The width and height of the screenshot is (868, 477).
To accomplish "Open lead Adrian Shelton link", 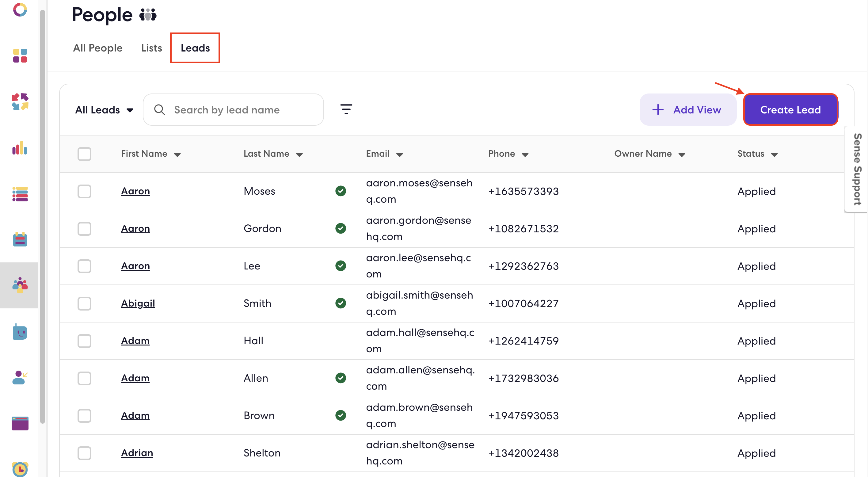I will [x=137, y=453].
